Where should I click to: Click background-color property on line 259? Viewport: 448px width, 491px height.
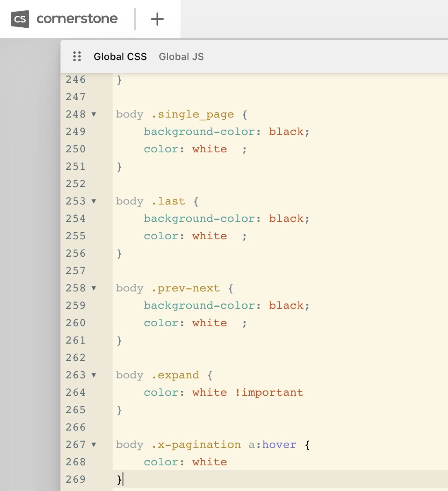click(199, 306)
